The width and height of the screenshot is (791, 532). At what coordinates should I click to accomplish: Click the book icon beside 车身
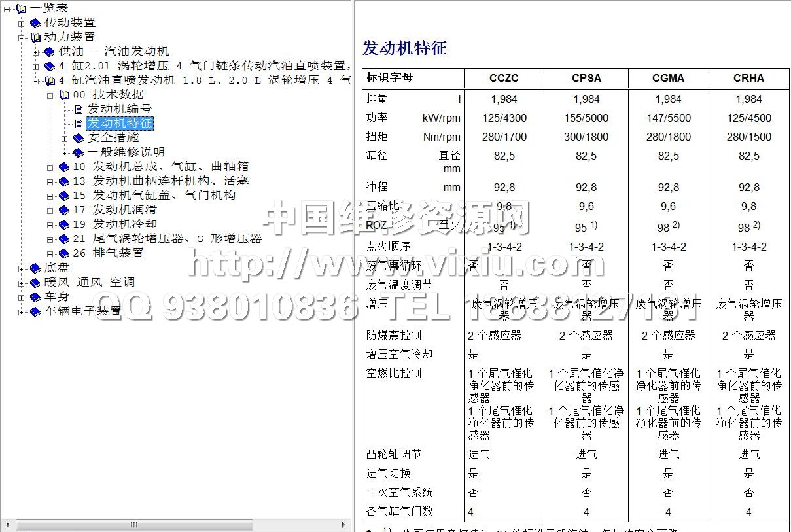35,297
